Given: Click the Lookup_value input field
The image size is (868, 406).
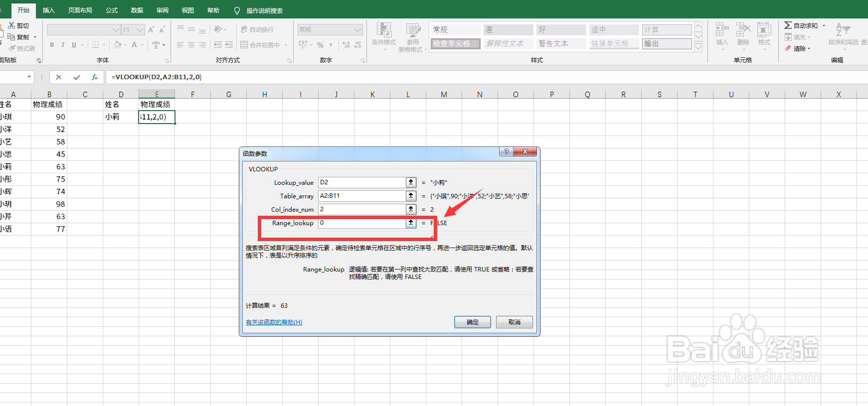Looking at the screenshot, I should (x=362, y=182).
